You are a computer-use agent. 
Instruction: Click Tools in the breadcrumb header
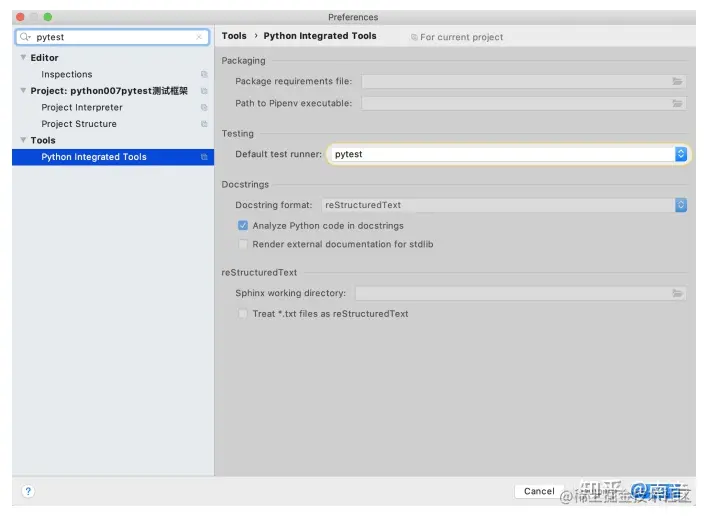[234, 36]
